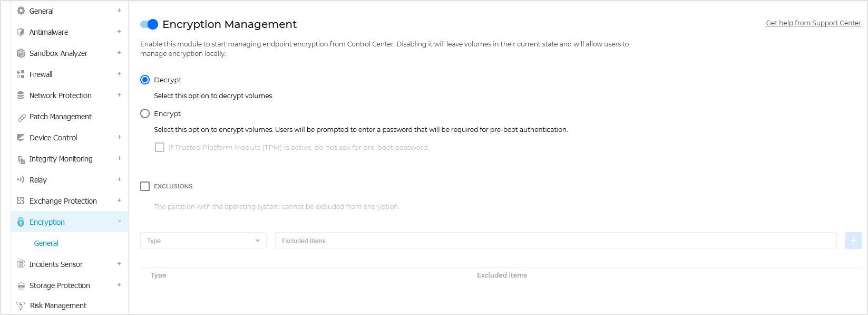
Task: Open the Type dropdown for exclusions
Action: pos(203,241)
